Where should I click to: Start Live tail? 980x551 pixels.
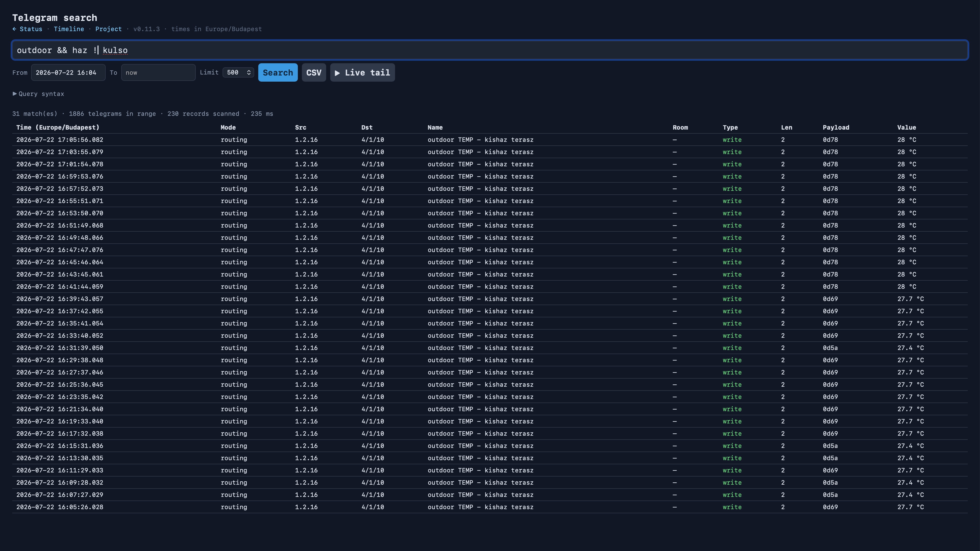[x=363, y=73]
